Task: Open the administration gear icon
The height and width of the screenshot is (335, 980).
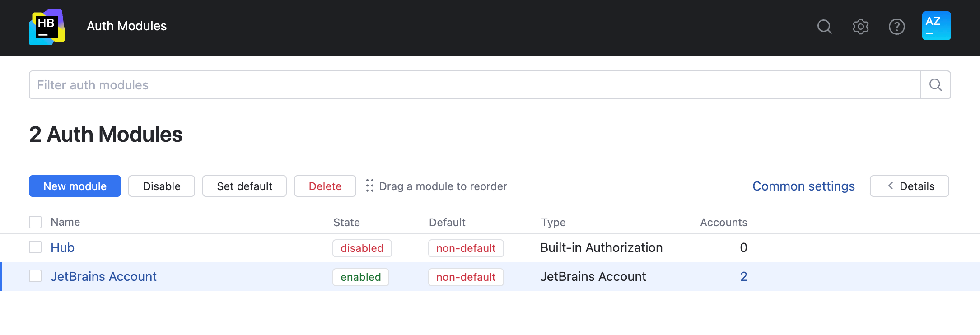Action: coord(861,27)
